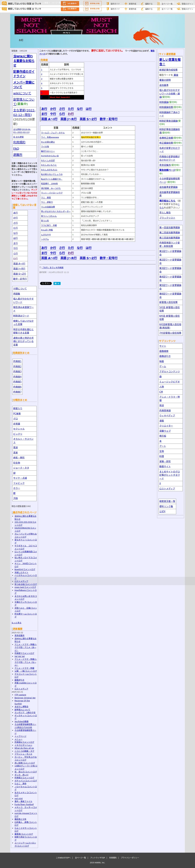
Task: Open the 検索実況者一覧 link
Action: (167, 501)
